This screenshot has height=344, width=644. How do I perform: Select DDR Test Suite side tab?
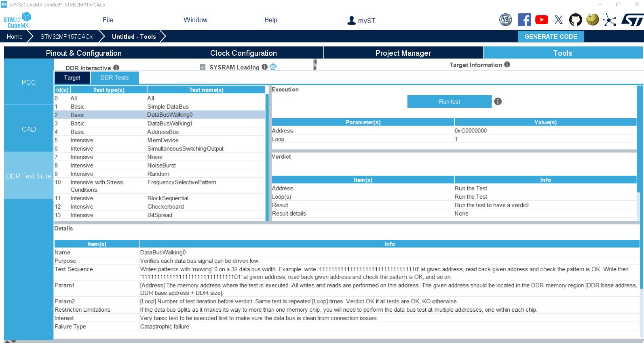29,176
